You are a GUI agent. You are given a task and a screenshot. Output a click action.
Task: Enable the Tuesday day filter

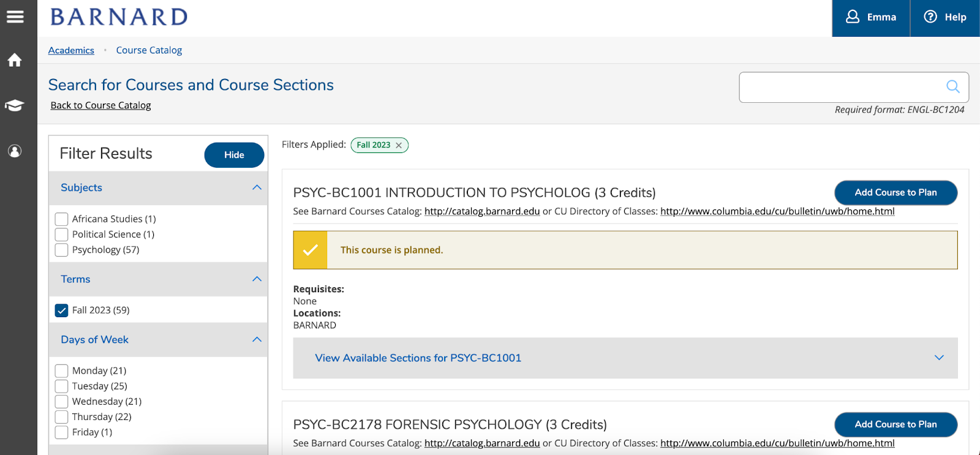coord(62,386)
